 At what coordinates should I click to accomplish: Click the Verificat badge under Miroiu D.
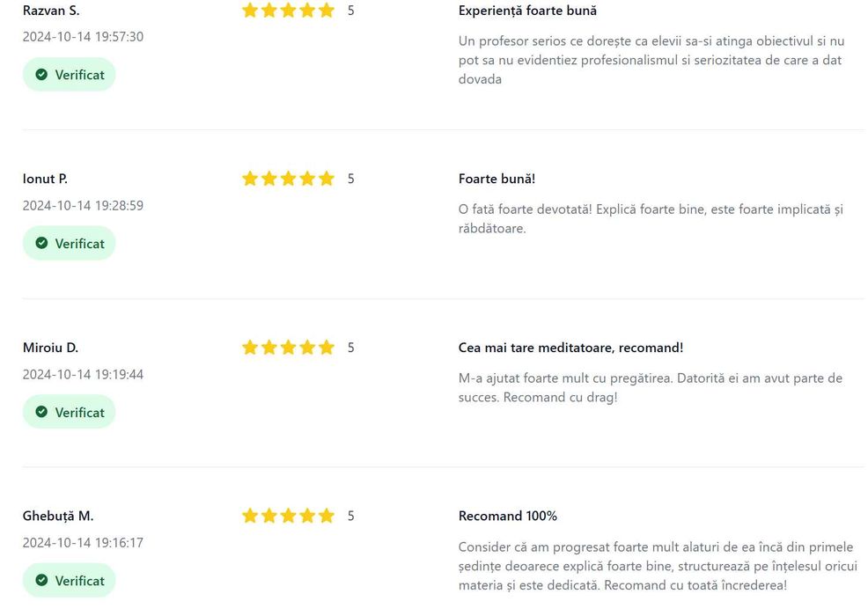coord(69,412)
